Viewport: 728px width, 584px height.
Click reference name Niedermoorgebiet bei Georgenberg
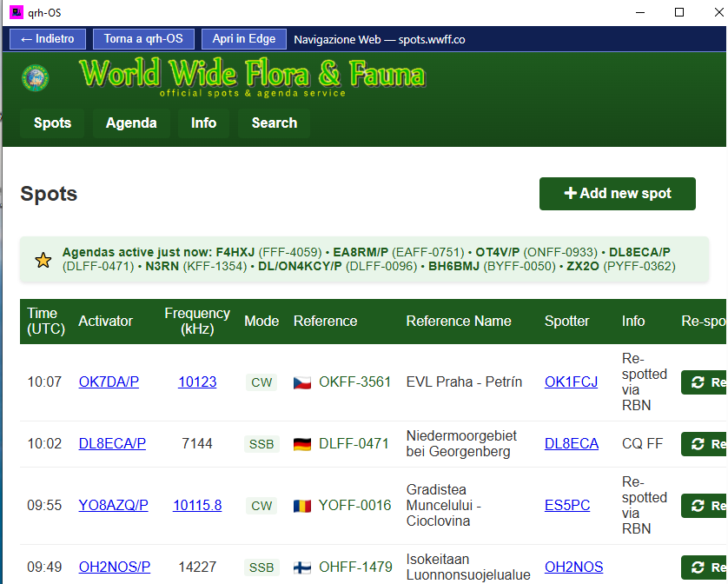point(461,444)
